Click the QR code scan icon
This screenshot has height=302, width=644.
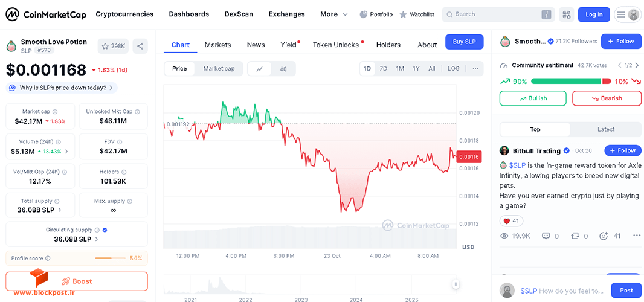[567, 14]
